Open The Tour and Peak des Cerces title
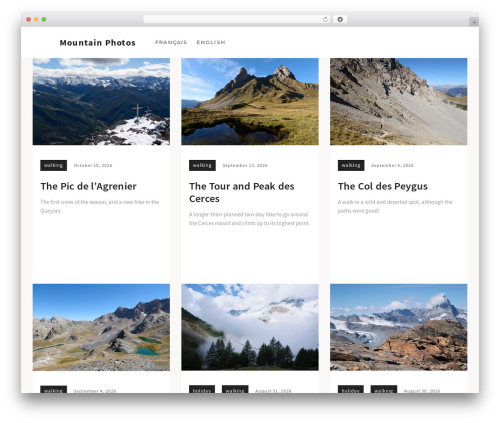Screen dimensions: 500x423 [242, 192]
